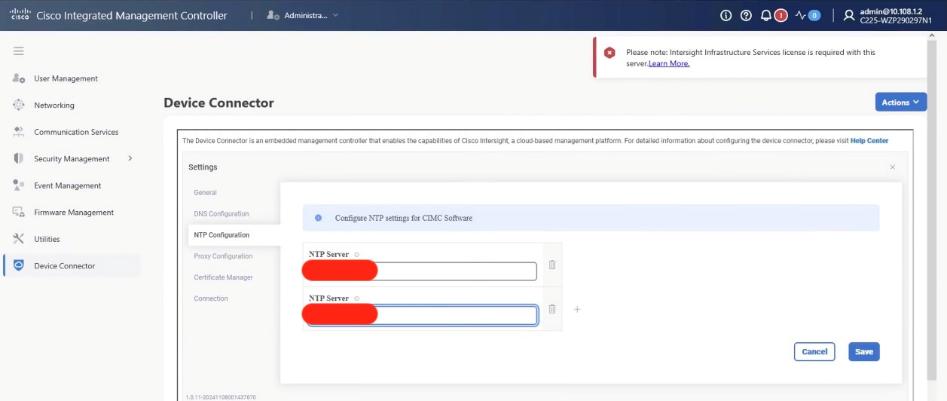Click the User Management sidebar icon
Viewport: 947px width, 401px height.
(19, 79)
